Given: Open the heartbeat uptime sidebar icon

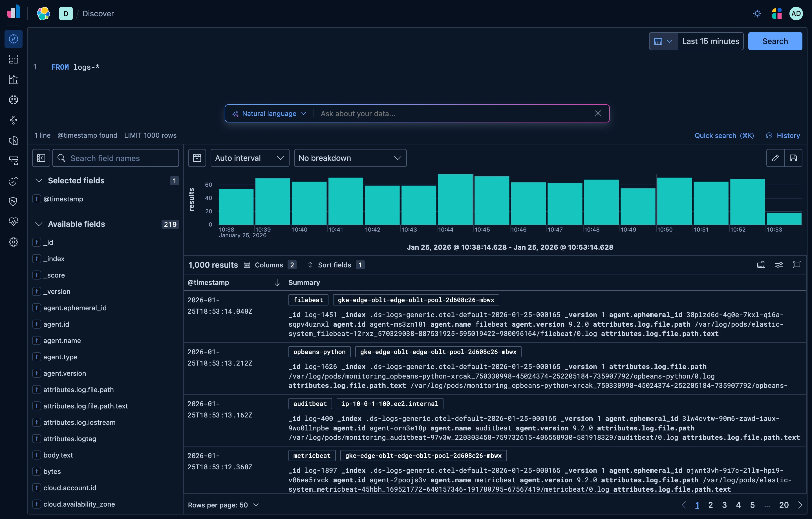Looking at the screenshot, I should [x=14, y=222].
